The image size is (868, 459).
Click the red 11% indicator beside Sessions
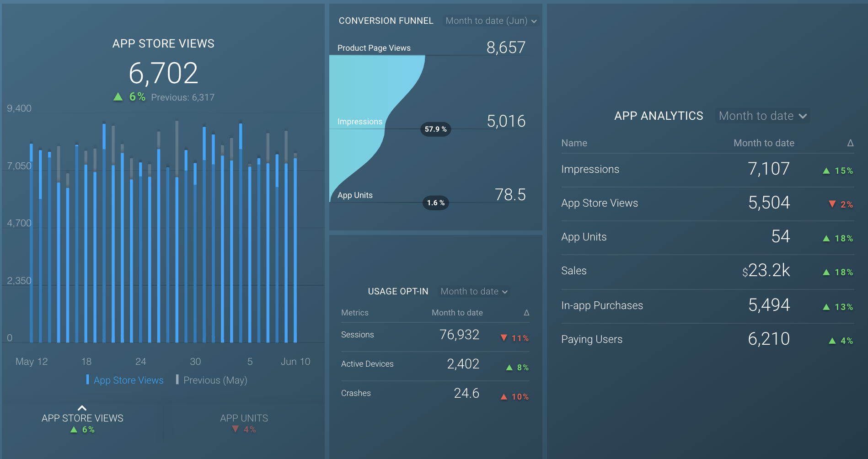[504, 338]
